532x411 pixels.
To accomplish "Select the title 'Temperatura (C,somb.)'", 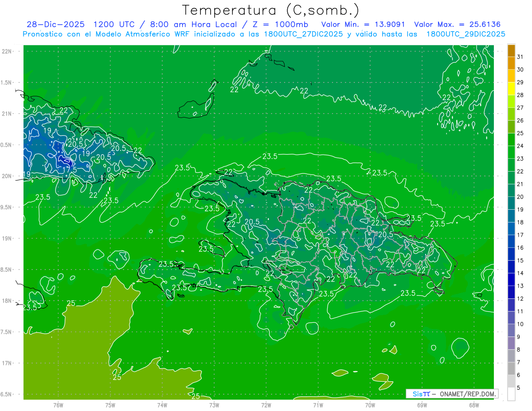I will coord(271,10).
